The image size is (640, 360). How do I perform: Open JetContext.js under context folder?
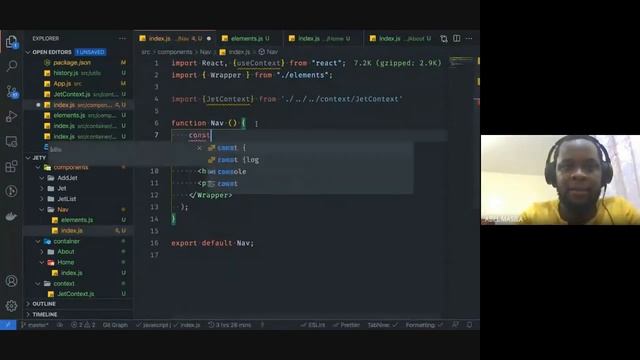[79, 294]
